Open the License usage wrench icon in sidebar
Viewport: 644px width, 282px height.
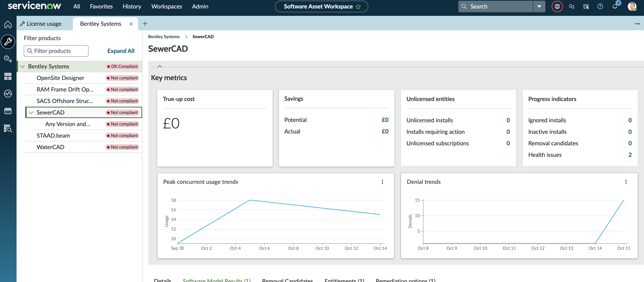point(8,42)
